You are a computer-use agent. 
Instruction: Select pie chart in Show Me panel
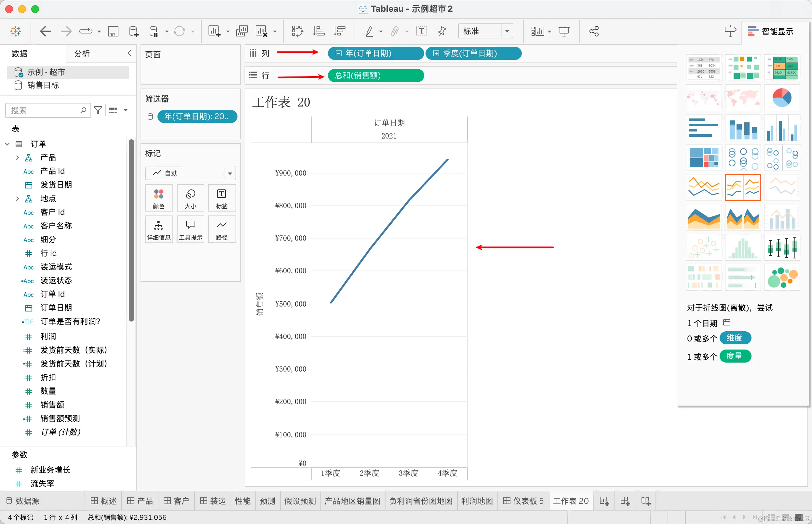[781, 98]
